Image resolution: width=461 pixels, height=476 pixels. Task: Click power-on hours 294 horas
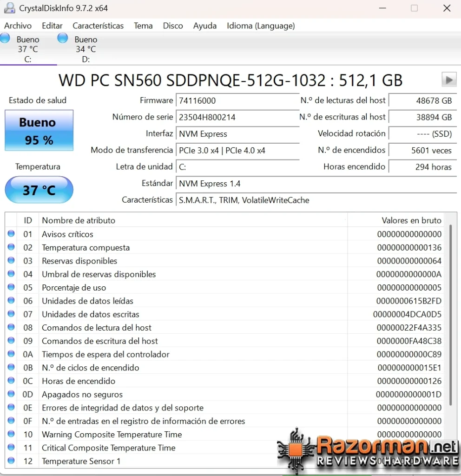click(423, 167)
